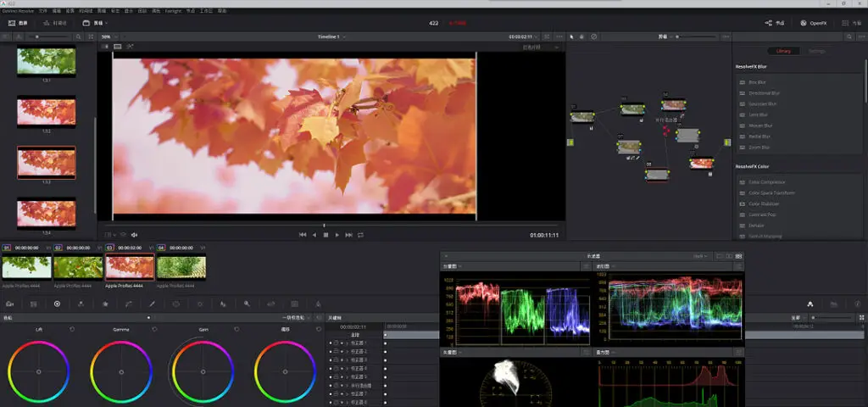
Task: Adjust the Gain color wheel center
Action: tap(203, 372)
